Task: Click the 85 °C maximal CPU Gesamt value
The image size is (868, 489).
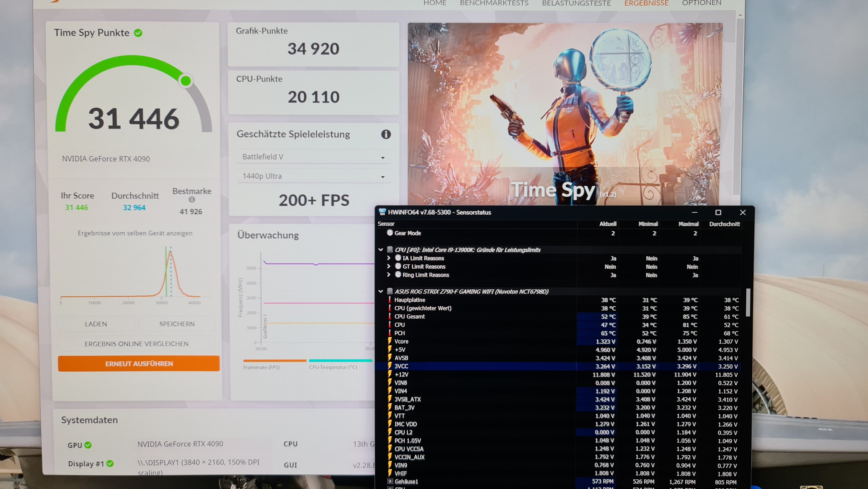Action: pos(690,317)
